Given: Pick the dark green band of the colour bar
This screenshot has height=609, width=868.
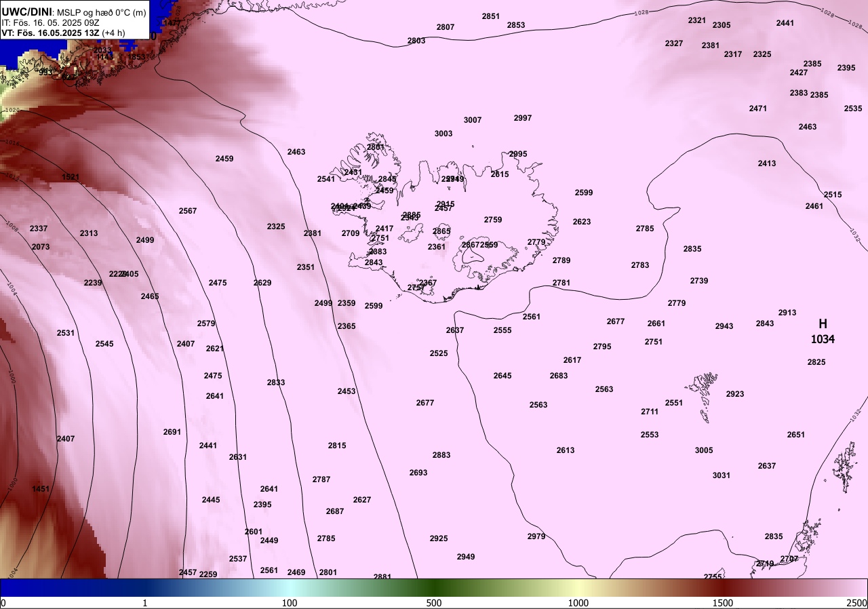Looking at the screenshot, I should [x=434, y=587].
